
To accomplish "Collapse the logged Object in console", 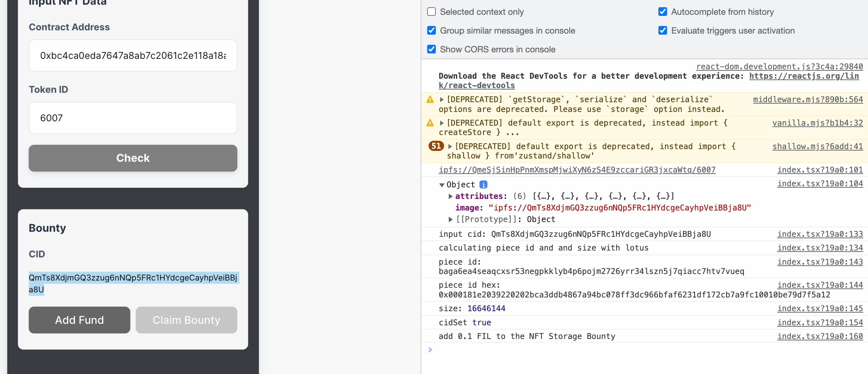I will tap(442, 185).
